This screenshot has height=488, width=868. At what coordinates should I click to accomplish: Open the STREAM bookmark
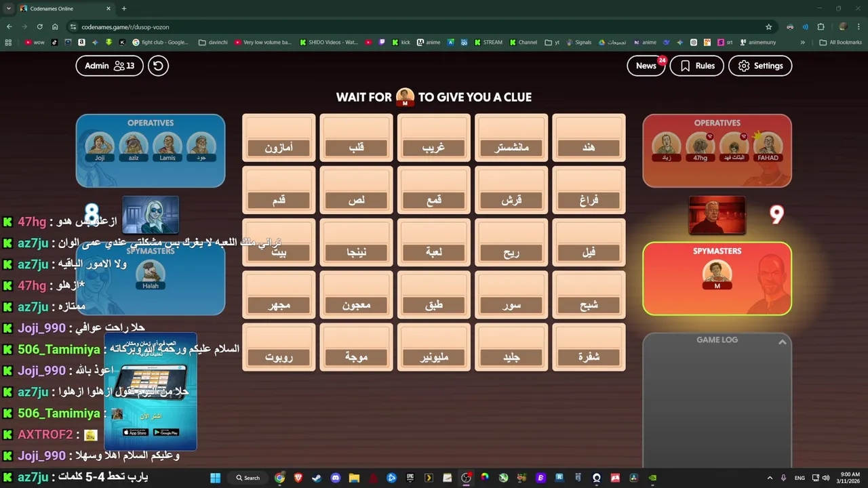click(488, 42)
